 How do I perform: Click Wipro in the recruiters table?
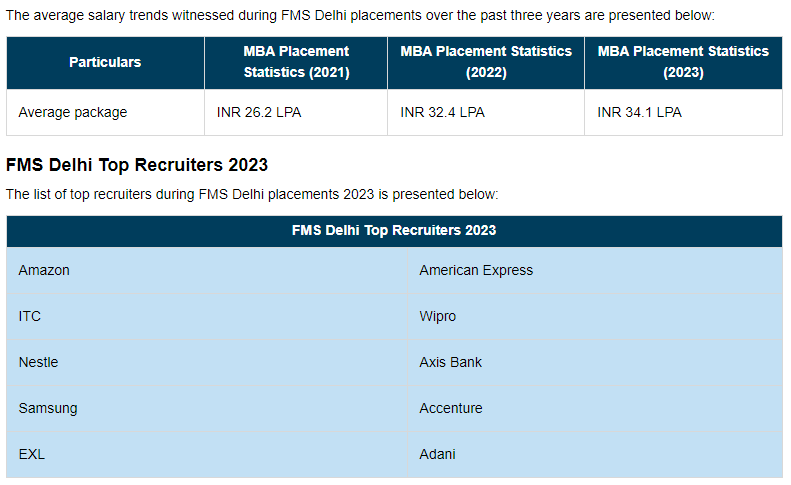click(x=437, y=316)
